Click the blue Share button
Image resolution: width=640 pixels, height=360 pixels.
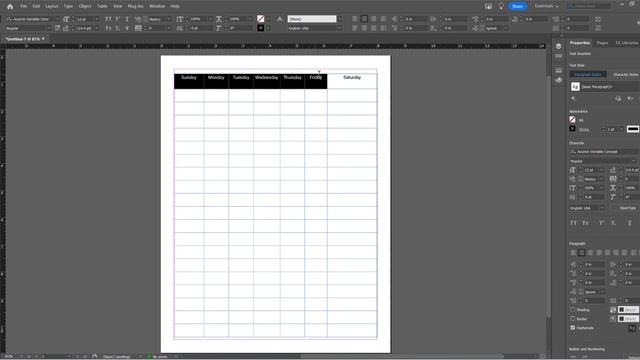[517, 7]
